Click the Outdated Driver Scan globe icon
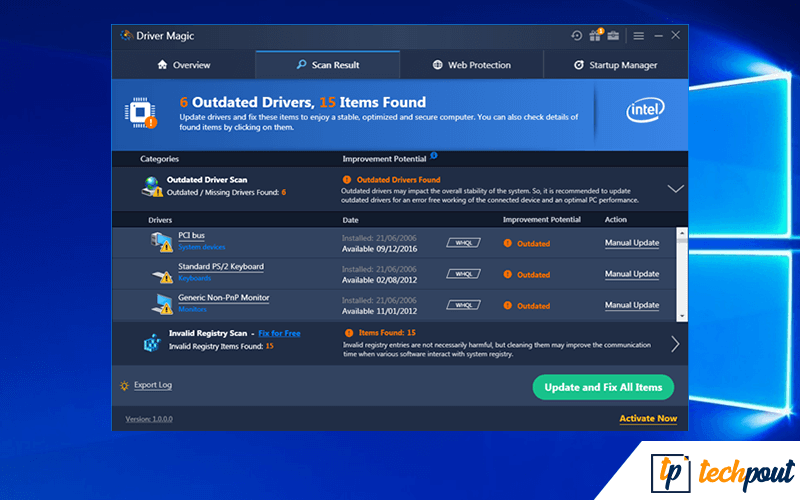 point(152,186)
